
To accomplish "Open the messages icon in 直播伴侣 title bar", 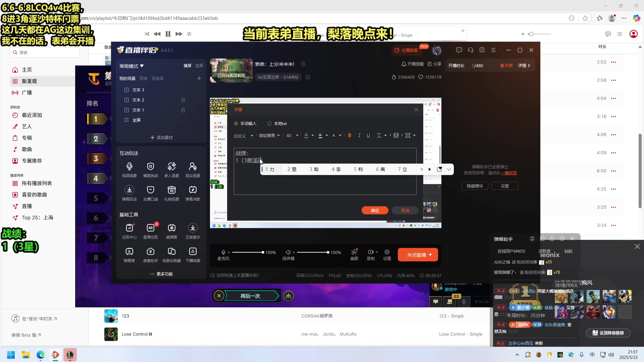I will click(x=459, y=50).
